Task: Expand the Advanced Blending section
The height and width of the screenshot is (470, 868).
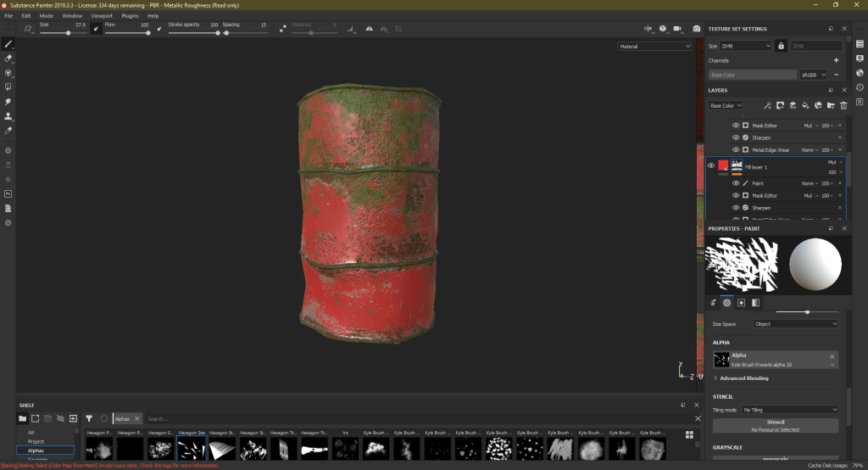Action: (744, 378)
